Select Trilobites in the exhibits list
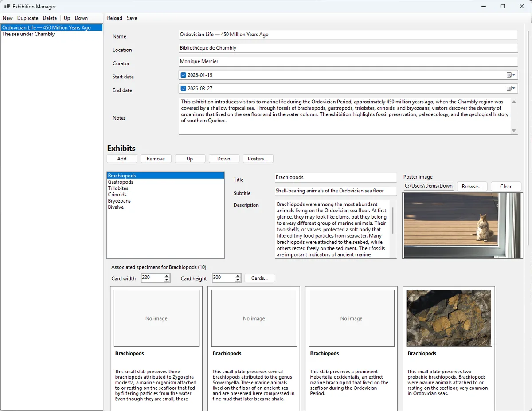 [165, 188]
